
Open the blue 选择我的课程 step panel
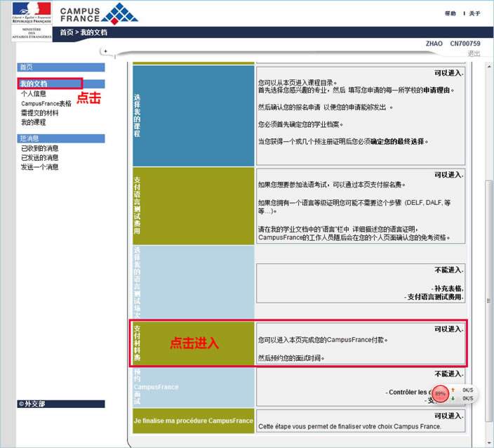194,116
